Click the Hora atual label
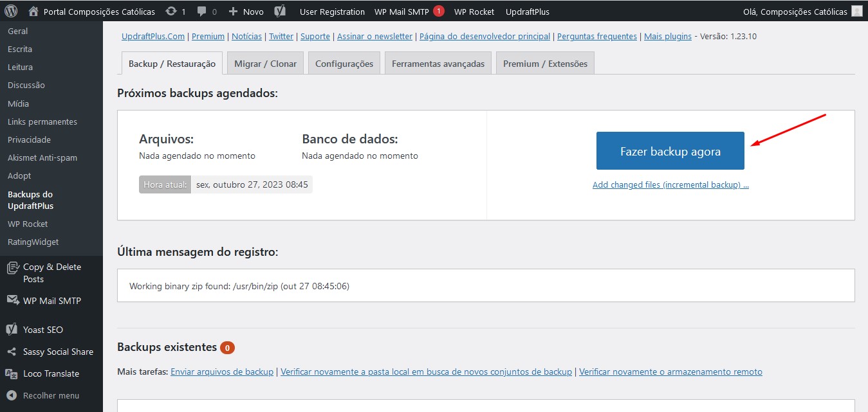Viewport: 868px width, 412px height. (x=165, y=184)
